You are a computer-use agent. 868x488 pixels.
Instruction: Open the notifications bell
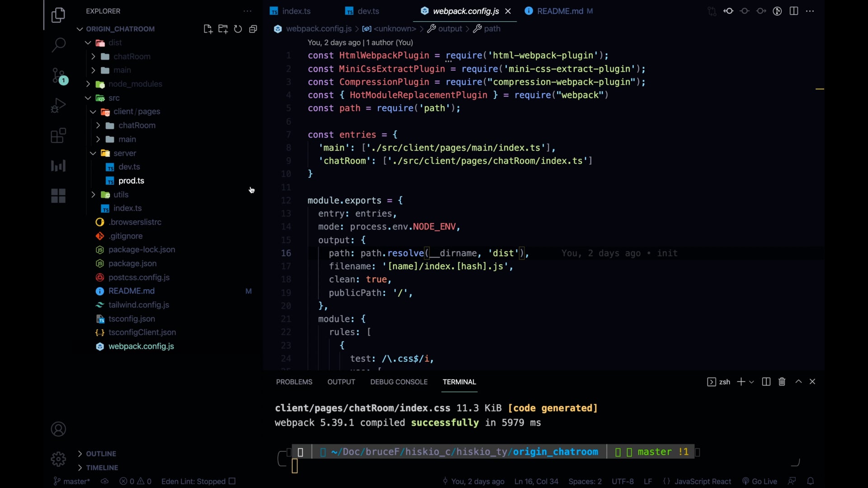(x=811, y=481)
